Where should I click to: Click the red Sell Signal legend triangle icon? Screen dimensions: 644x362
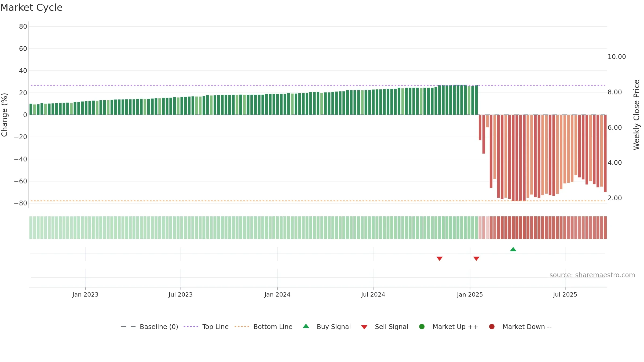click(x=364, y=327)
